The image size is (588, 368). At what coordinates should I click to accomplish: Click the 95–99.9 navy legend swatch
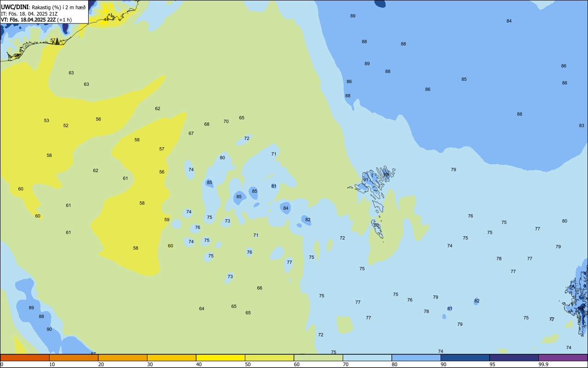514,357
